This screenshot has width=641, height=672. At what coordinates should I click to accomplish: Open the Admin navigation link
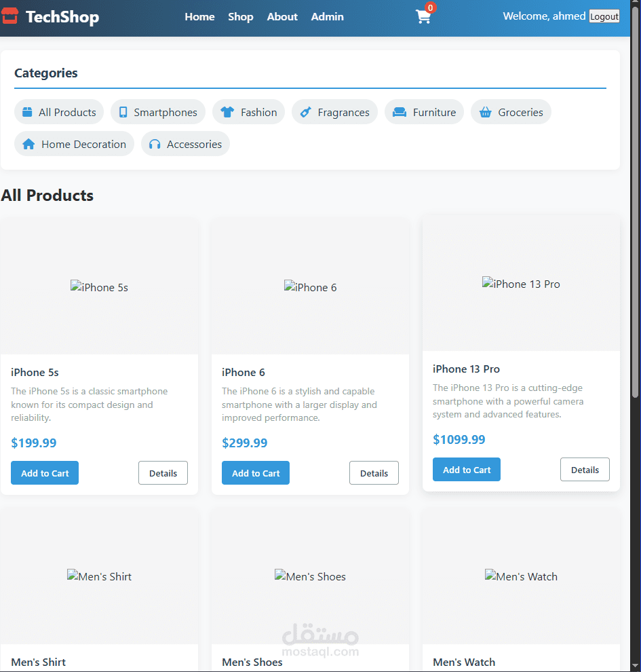327,17
